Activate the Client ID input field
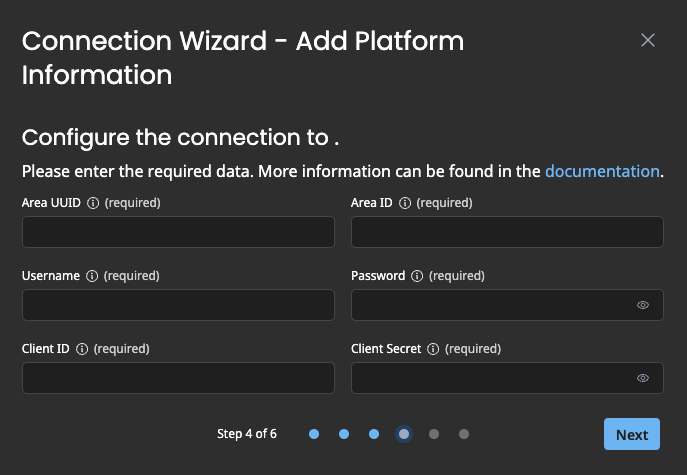The height and width of the screenshot is (475, 687). pos(178,378)
